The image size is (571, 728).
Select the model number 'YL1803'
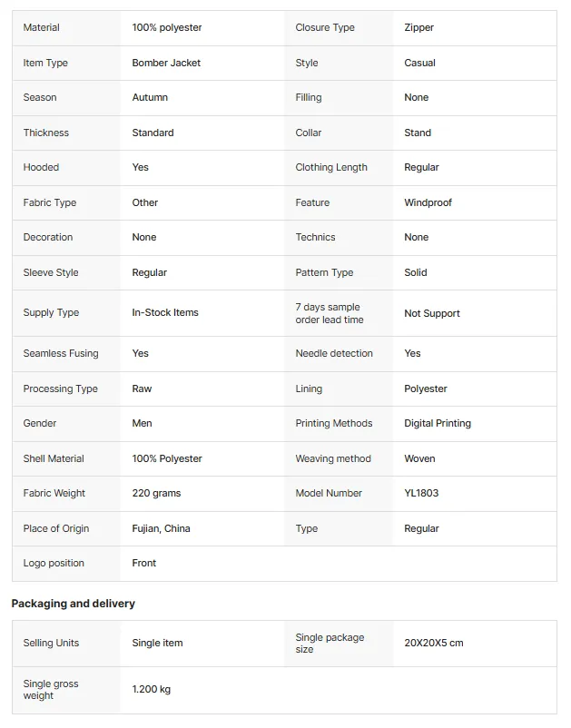coord(421,493)
